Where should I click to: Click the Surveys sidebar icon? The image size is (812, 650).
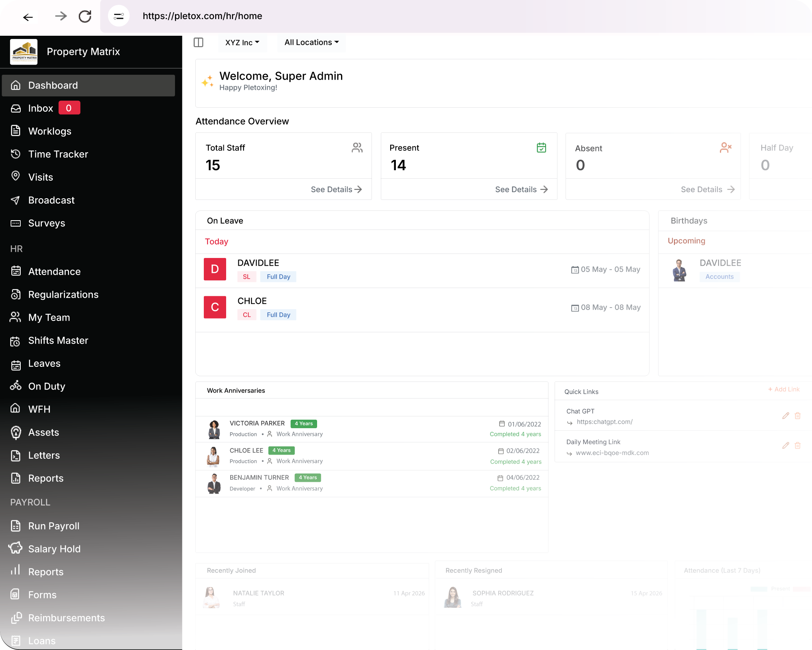click(15, 223)
